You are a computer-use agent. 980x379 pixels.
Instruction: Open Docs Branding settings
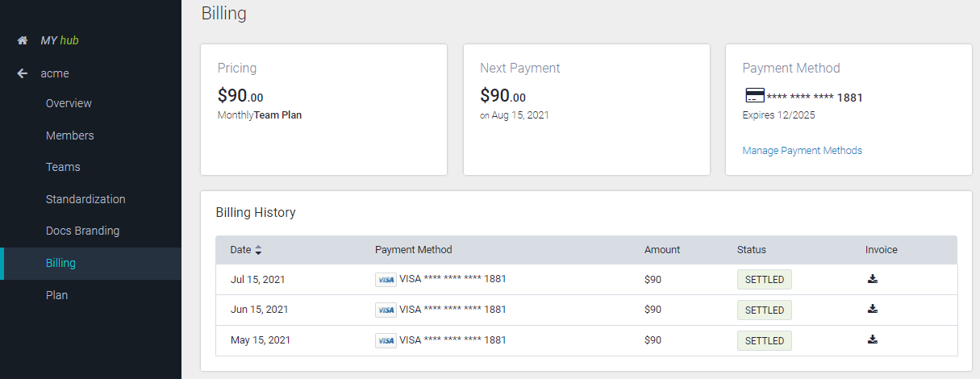click(82, 231)
